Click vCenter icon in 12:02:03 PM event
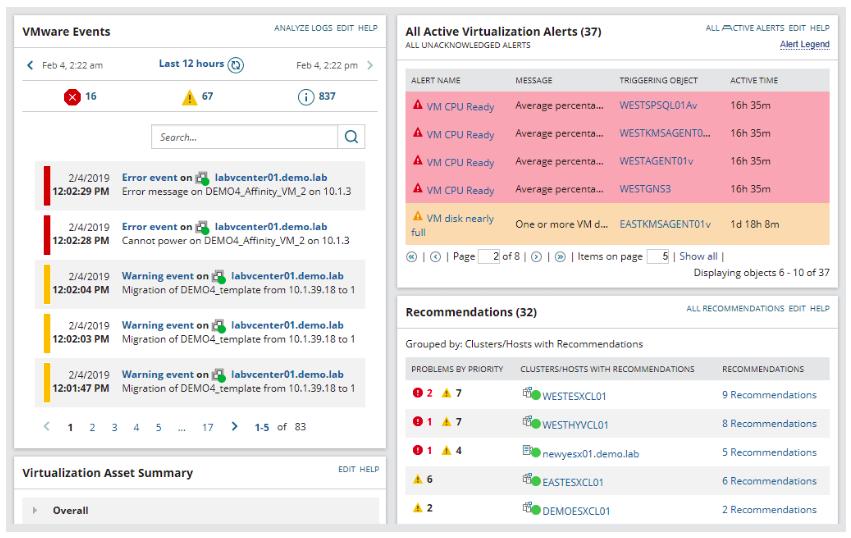 click(219, 326)
